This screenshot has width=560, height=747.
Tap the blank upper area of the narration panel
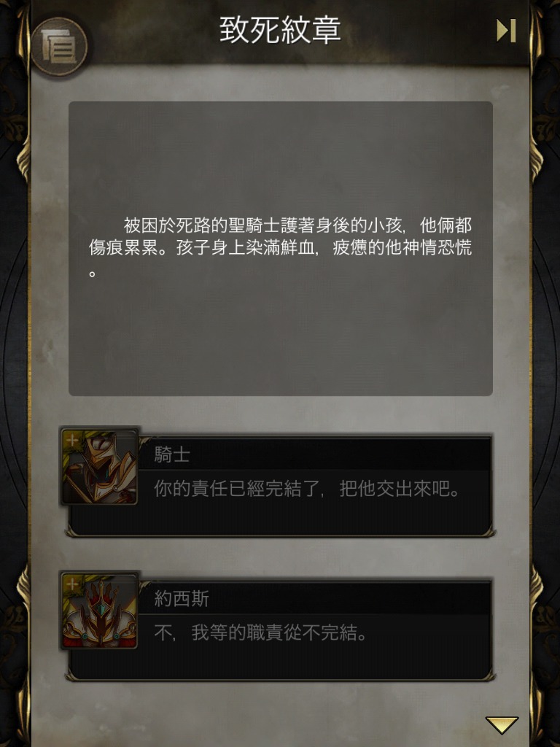(281, 158)
